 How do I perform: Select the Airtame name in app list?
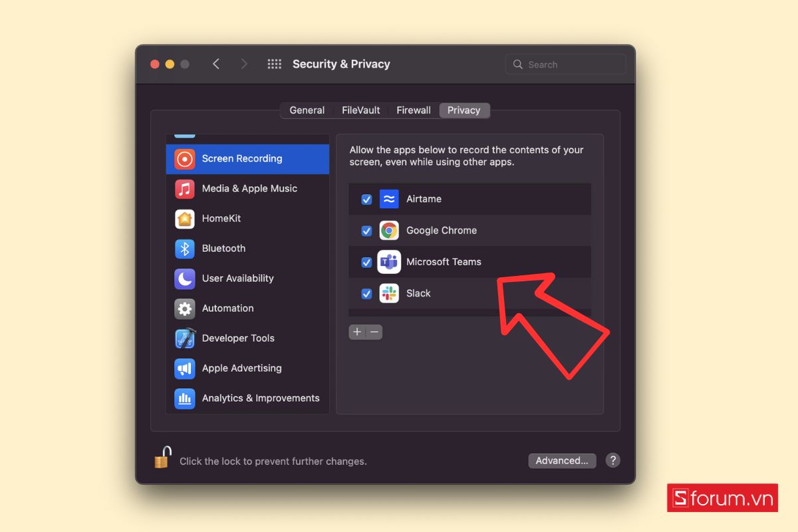point(424,199)
